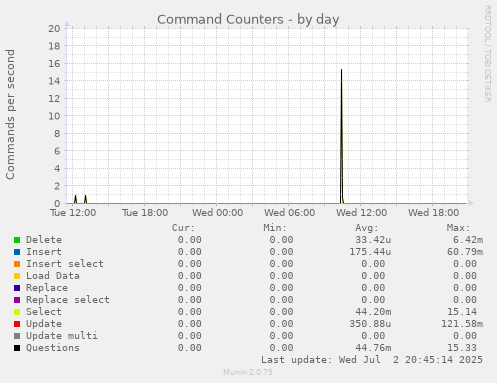Click the 'Insert' legend label
Viewport: 497px width, 383px height.
coord(44,252)
